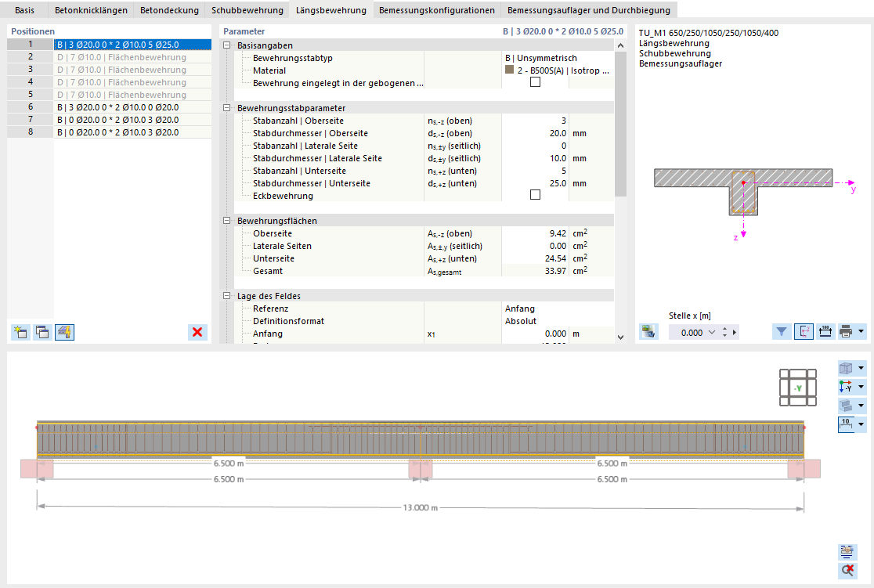
Task: Click the Referenz value 'Anfang'
Action: 519,308
